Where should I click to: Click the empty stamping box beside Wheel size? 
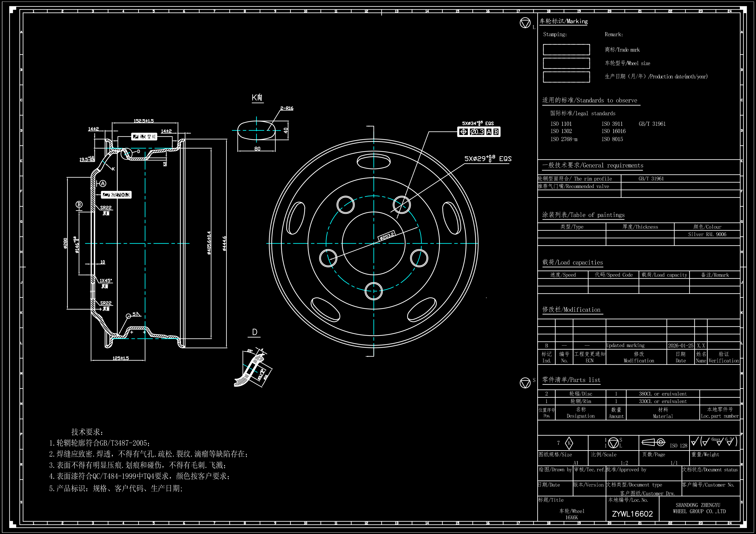point(566,63)
